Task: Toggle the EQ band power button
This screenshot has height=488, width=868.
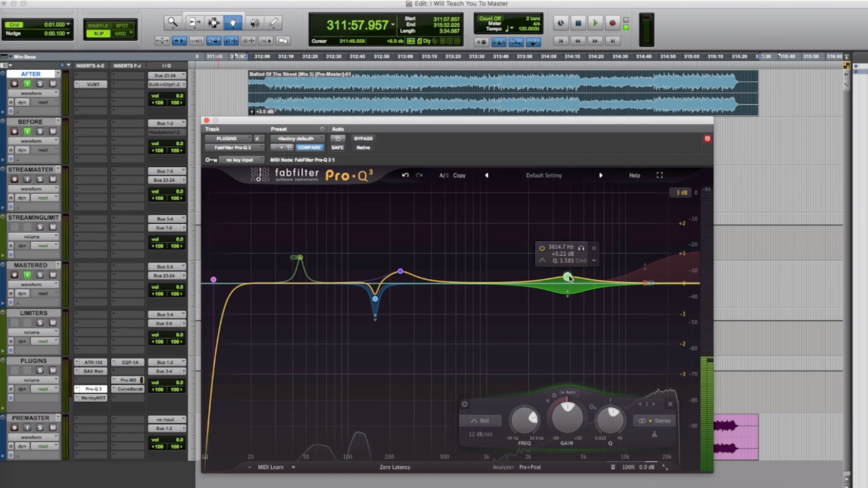Action: [464, 404]
